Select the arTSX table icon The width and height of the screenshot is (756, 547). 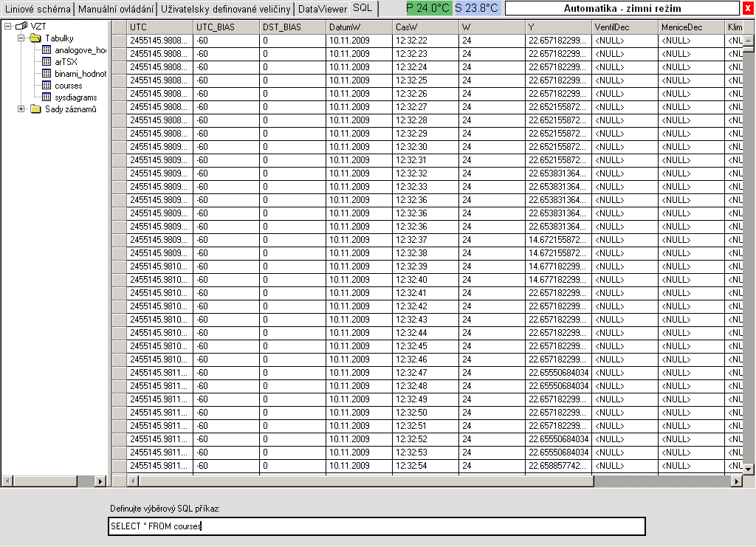click(x=47, y=62)
